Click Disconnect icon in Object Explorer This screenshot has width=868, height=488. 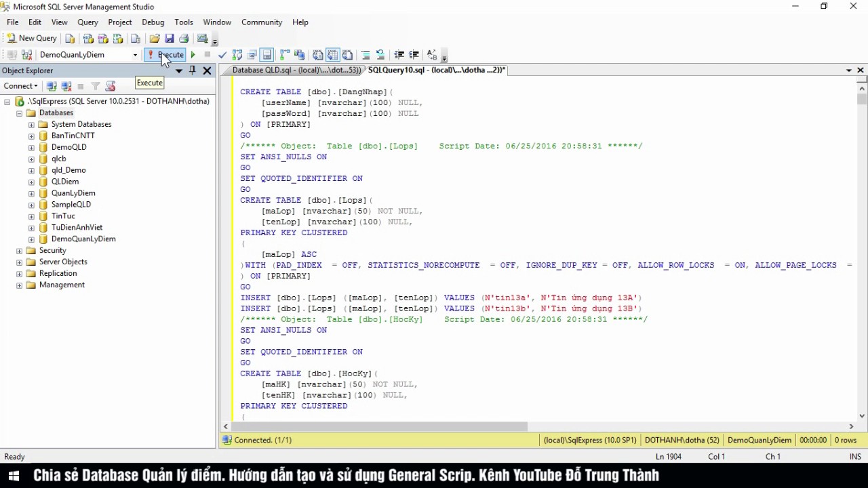click(x=66, y=86)
